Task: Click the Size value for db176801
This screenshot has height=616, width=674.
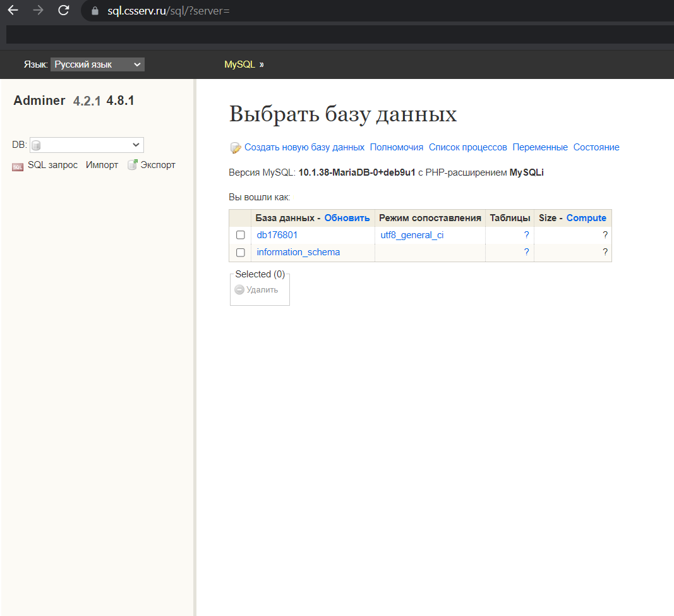Action: 605,235
